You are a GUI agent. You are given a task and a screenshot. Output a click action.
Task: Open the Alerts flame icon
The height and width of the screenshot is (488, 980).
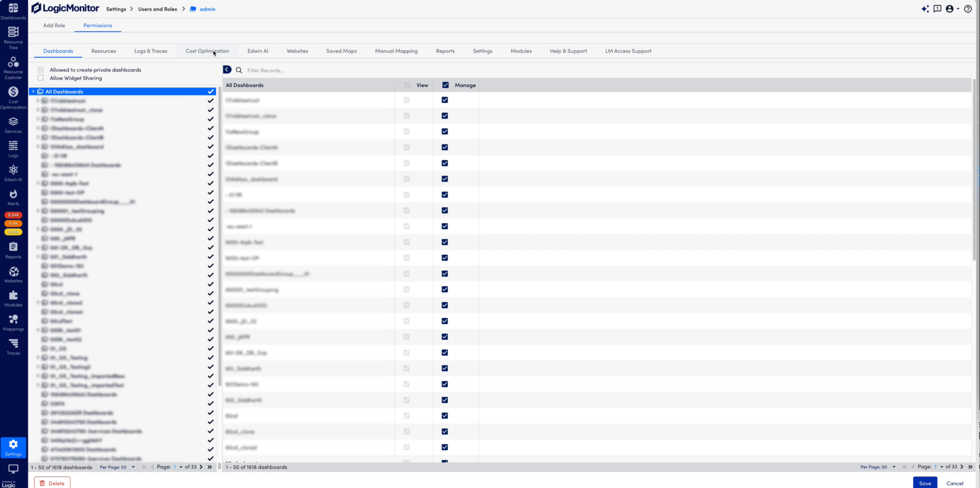coord(13,197)
